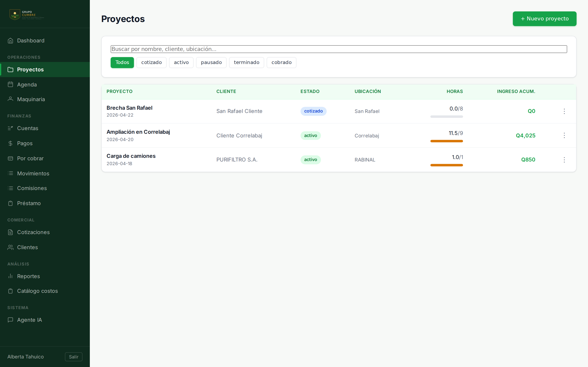Open options menu for Ampliación en Correlabaj
Image resolution: width=588 pixels, height=367 pixels.
coord(564,135)
